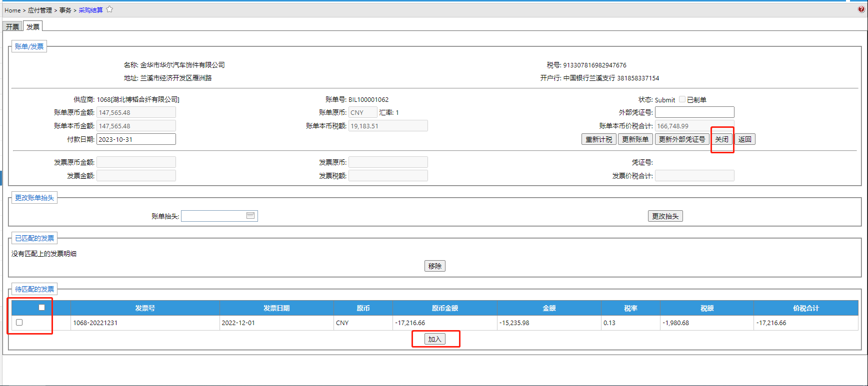Click the 税率 column header
Image resolution: width=868 pixels, height=386 pixels.
630,308
